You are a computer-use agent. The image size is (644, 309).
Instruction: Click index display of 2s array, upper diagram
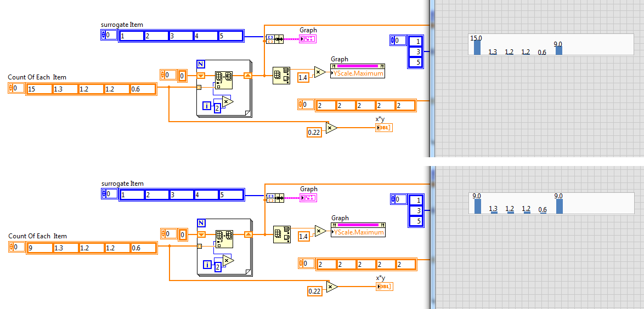pyautogui.click(x=306, y=105)
